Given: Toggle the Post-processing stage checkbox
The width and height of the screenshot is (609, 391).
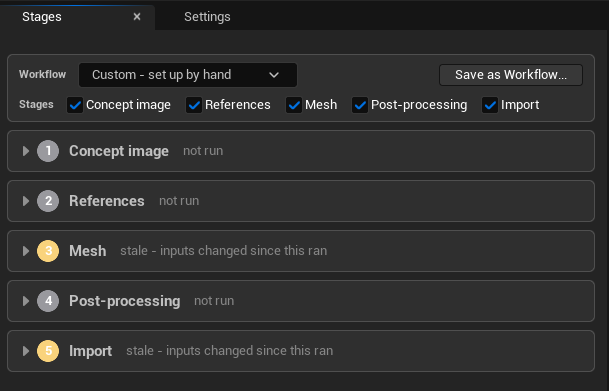Looking at the screenshot, I should pos(360,105).
